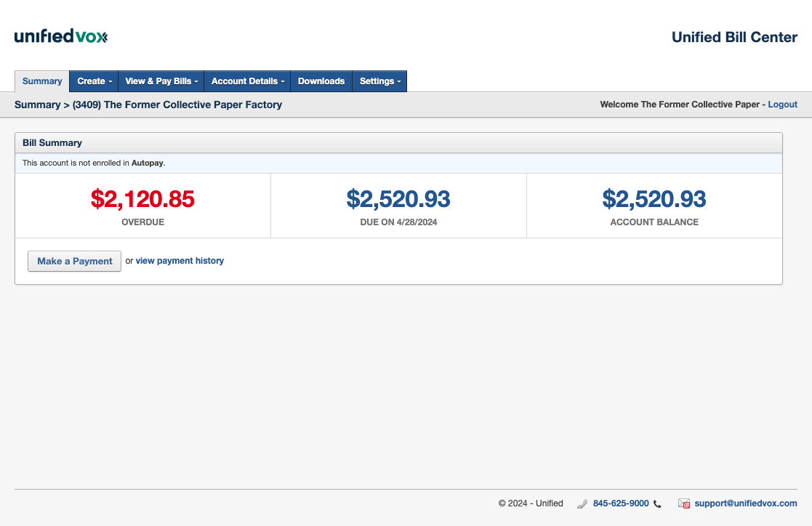Expand the View & Pay Bills menu

[161, 81]
